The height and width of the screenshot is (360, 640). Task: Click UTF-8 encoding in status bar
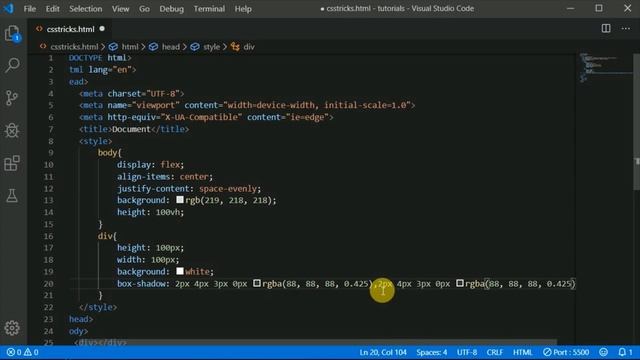tap(467, 352)
